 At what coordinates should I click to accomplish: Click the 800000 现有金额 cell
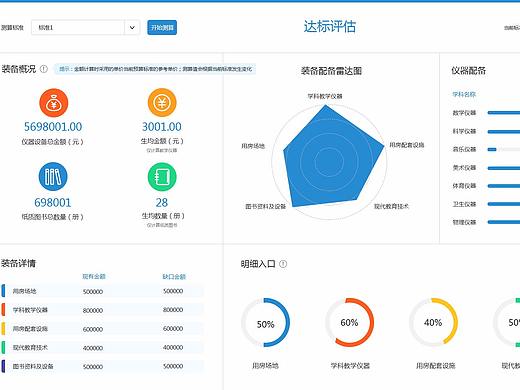93,310
